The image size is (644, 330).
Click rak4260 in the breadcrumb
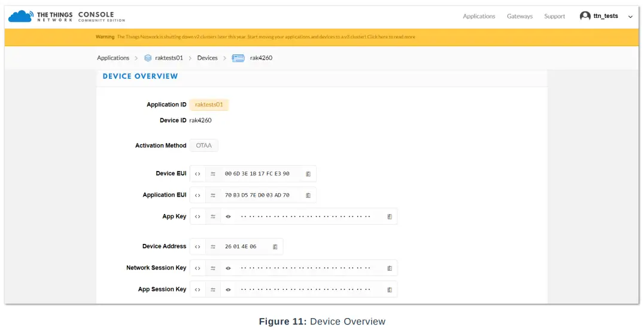(x=261, y=58)
